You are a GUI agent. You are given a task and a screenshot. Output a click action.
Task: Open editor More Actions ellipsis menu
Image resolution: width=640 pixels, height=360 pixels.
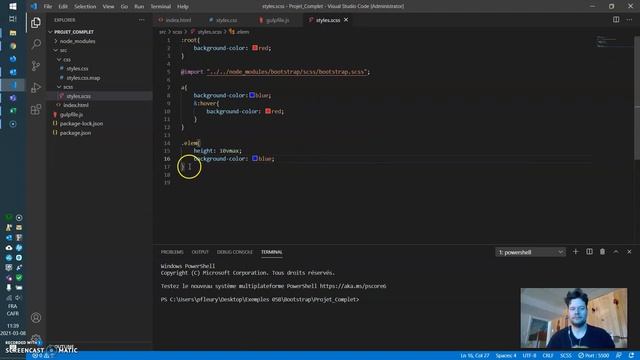(629, 20)
